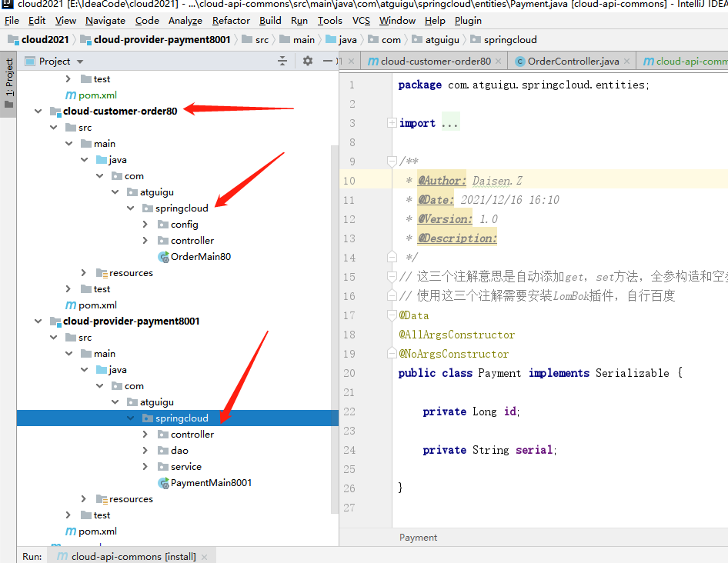Open the Window menu

point(397,21)
